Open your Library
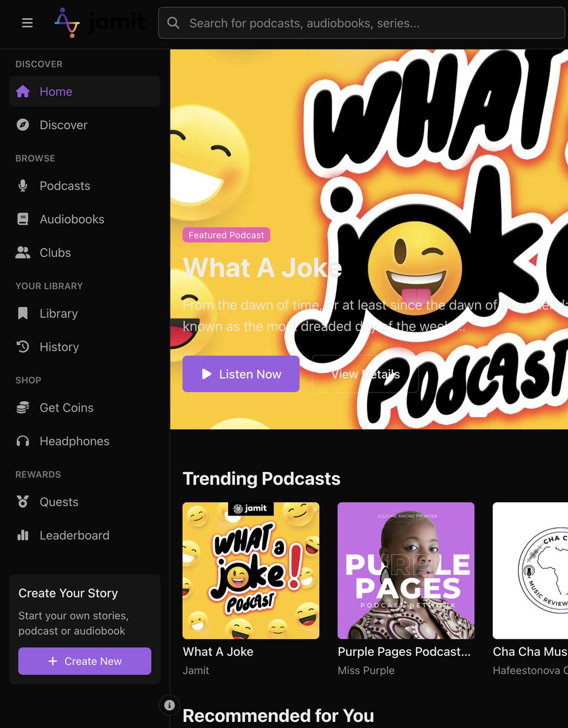Image resolution: width=568 pixels, height=728 pixels. (84, 314)
